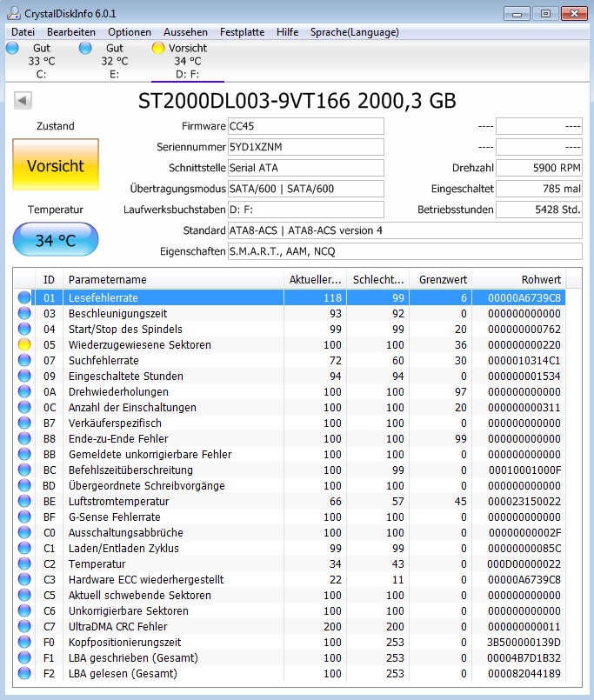The width and height of the screenshot is (594, 700).
Task: Click the yellow Vorsicht health status button
Action: [x=56, y=164]
